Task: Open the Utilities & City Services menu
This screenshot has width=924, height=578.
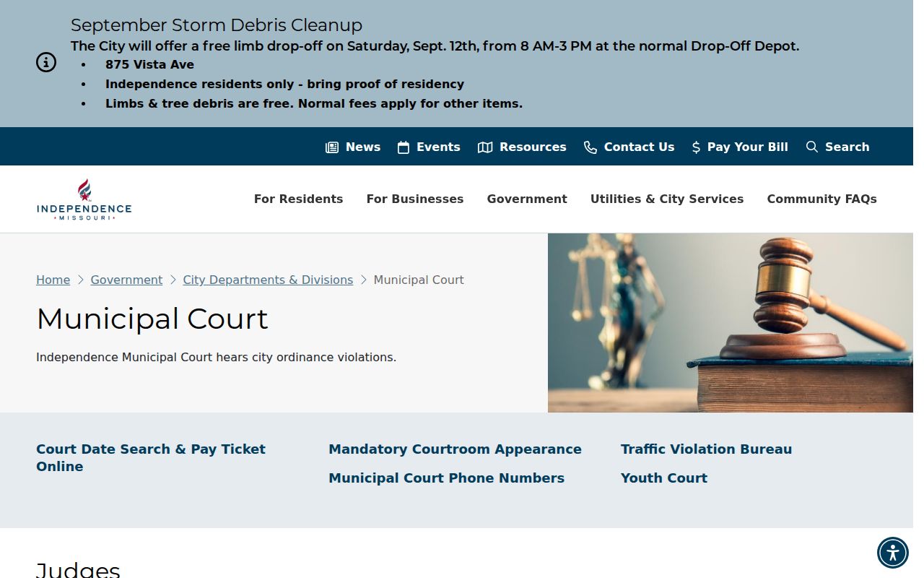Action: [667, 199]
